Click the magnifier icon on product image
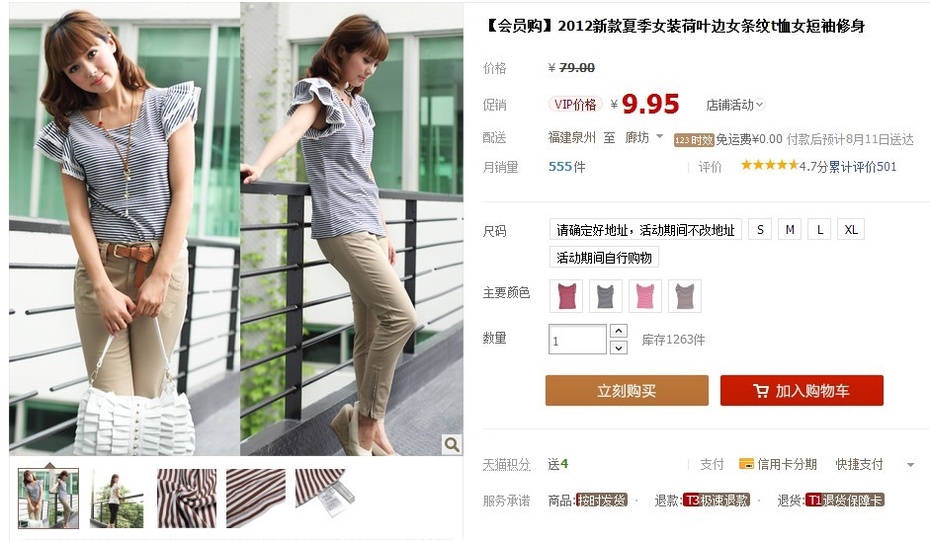 pyautogui.click(x=451, y=444)
